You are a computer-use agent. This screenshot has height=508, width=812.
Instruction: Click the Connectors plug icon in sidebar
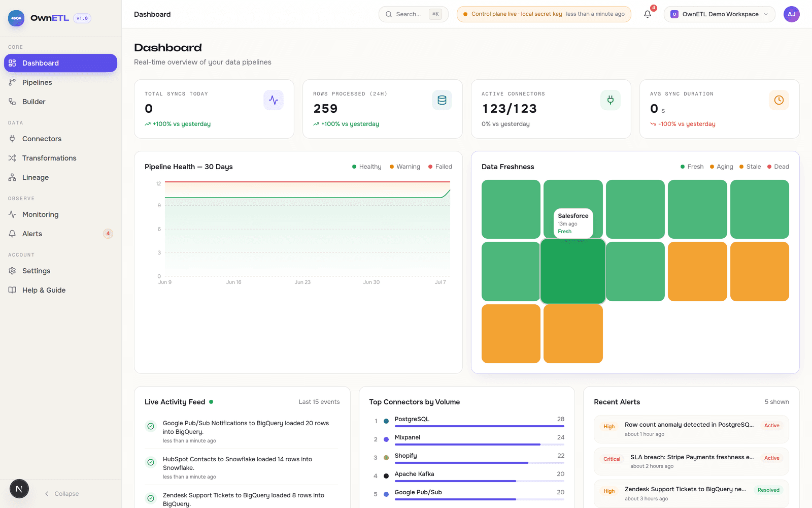tap(12, 139)
